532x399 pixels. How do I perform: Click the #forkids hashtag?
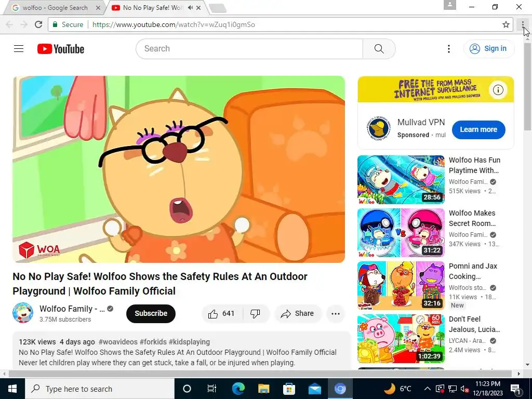[153, 342]
